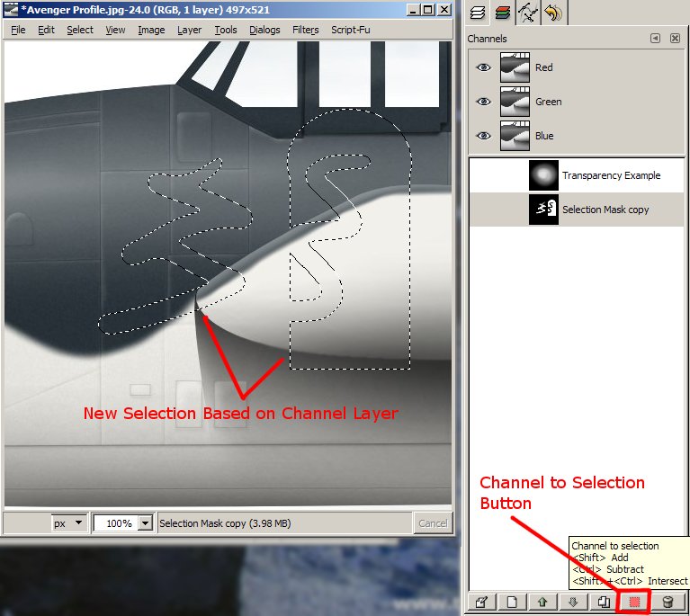This screenshot has width=690, height=616.
Task: Hide the Green channel using its eye
Action: tap(484, 102)
